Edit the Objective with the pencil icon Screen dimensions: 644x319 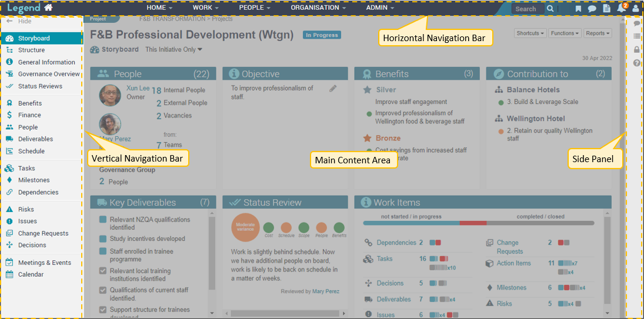click(x=333, y=88)
